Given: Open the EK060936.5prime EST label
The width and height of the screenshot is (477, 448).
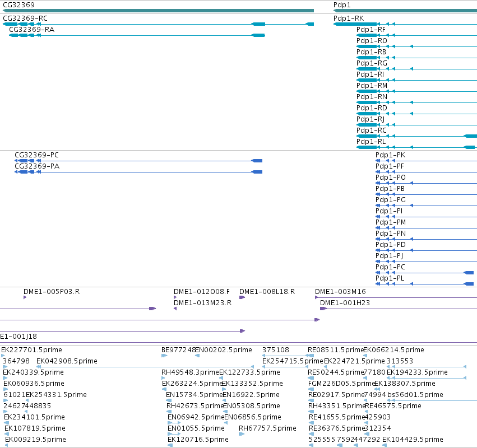Looking at the screenshot, I should coord(34,384).
